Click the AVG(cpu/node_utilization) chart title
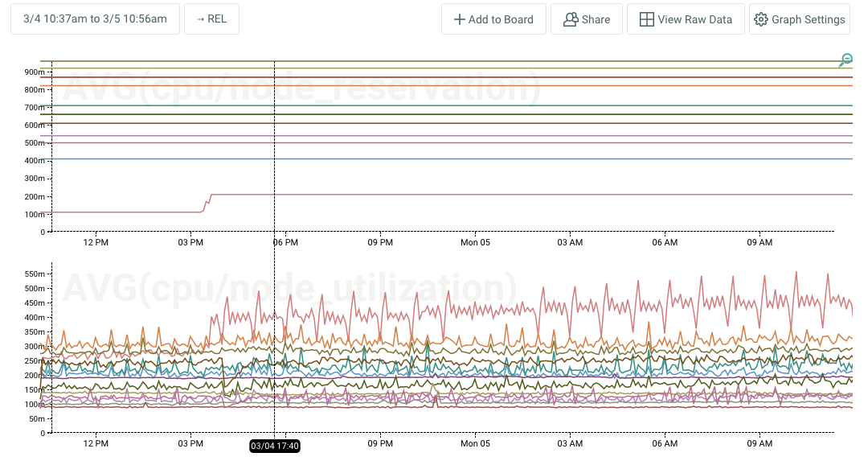The image size is (868, 461). pos(289,288)
